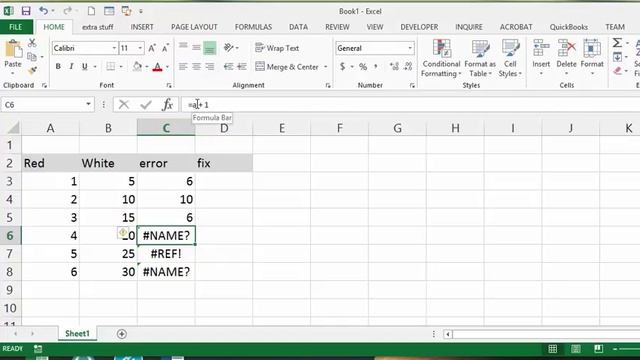Click the Clear eraser icon

point(618,71)
